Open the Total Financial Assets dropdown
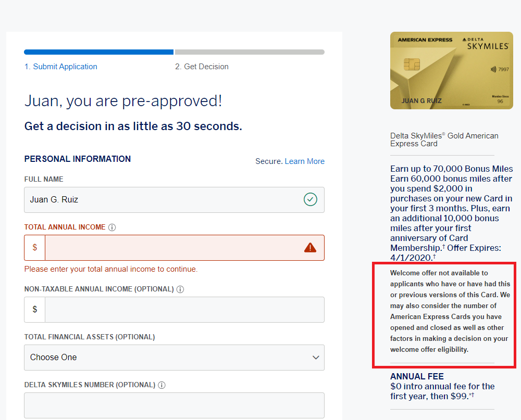521x420 pixels. (x=175, y=358)
